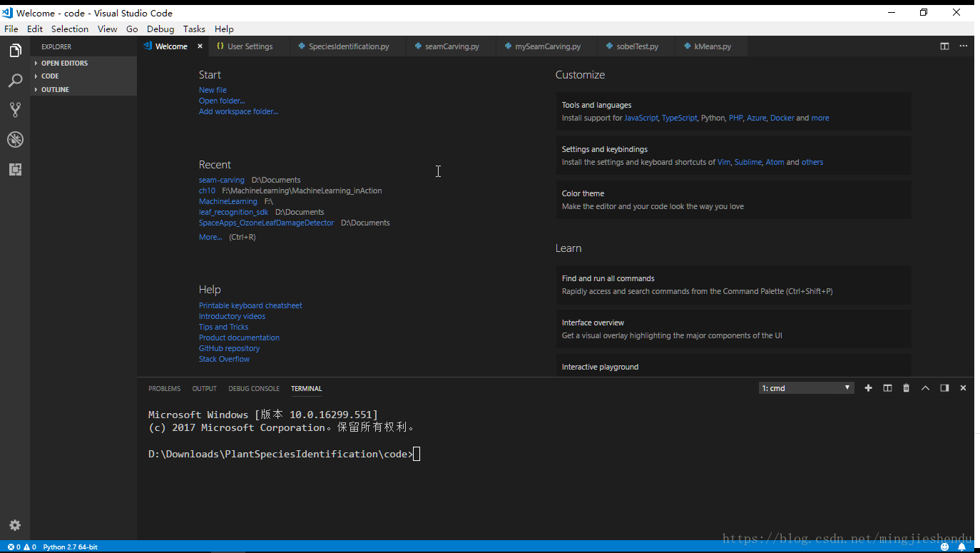Select the TERMINAL panel tab
Screen dimensions: 980x553
point(306,389)
